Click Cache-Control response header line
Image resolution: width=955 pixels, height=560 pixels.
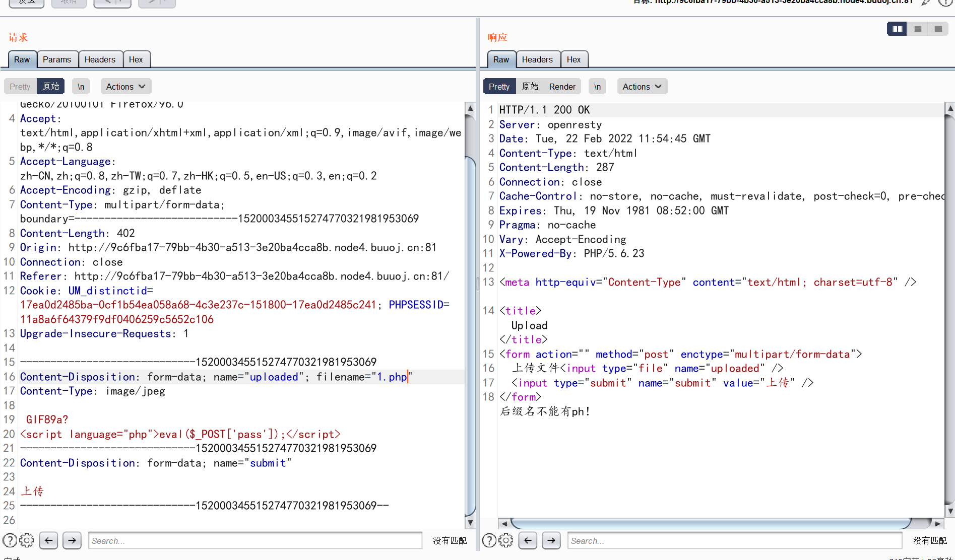click(x=722, y=196)
